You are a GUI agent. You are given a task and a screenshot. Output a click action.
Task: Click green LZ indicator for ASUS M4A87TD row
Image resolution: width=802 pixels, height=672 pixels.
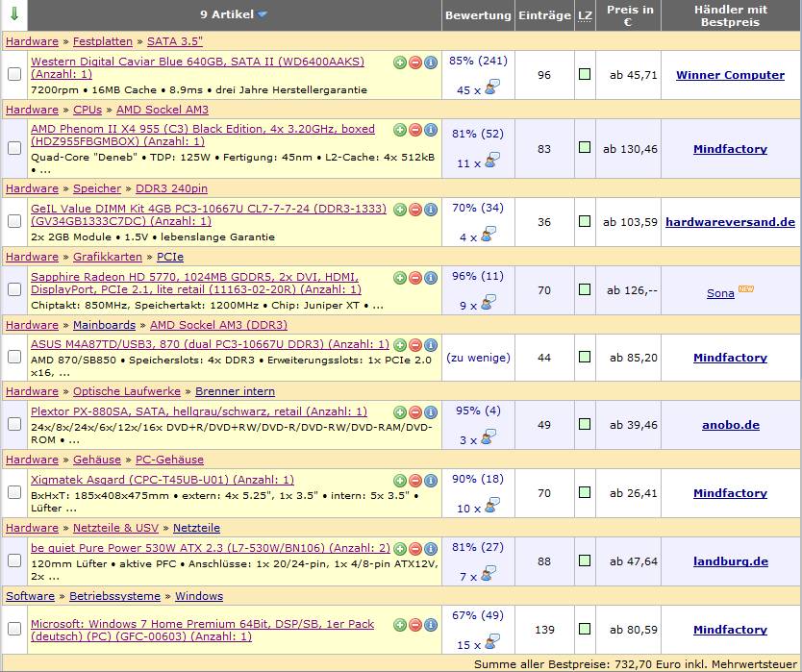tap(585, 357)
